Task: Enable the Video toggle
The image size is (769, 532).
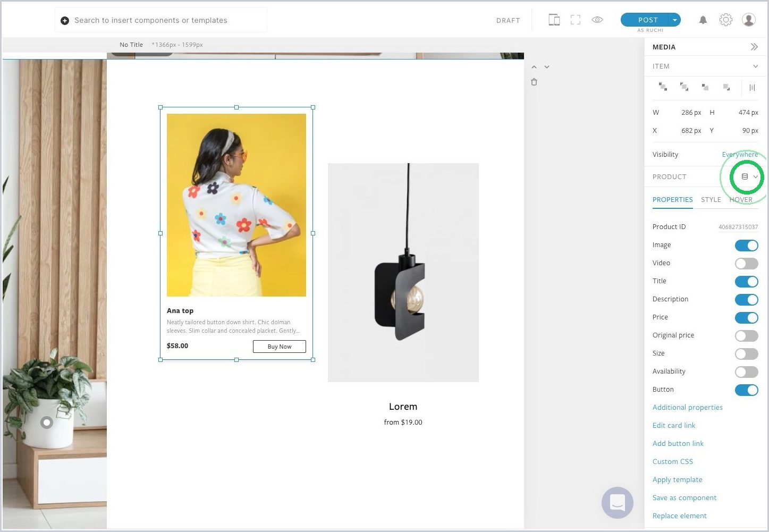Action: (747, 263)
